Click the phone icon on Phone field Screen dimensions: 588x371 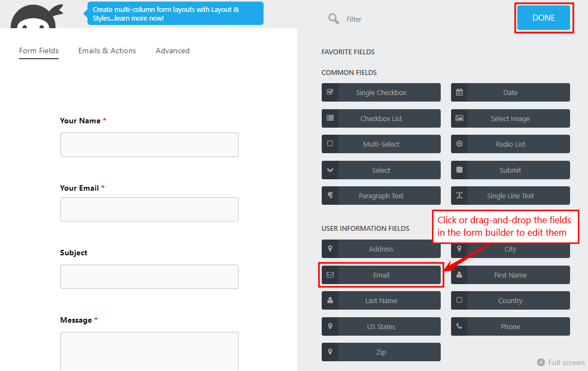pos(459,326)
